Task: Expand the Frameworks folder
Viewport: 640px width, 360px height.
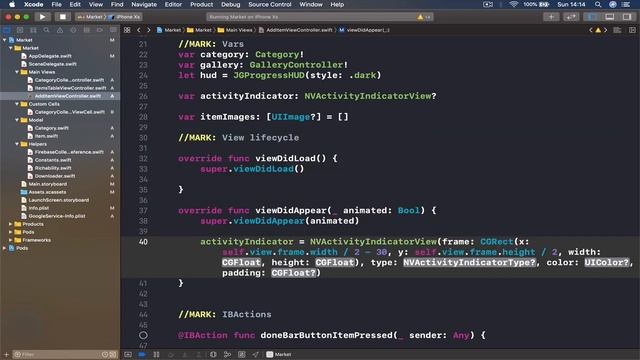Action: coord(11,240)
